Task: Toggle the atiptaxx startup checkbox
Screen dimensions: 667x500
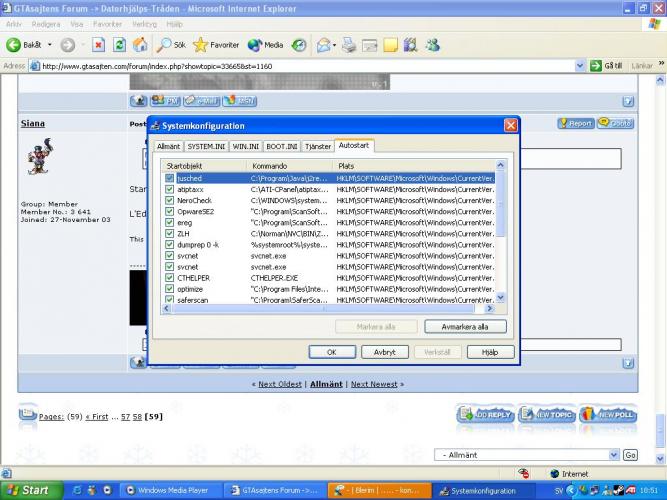Action: click(x=170, y=189)
